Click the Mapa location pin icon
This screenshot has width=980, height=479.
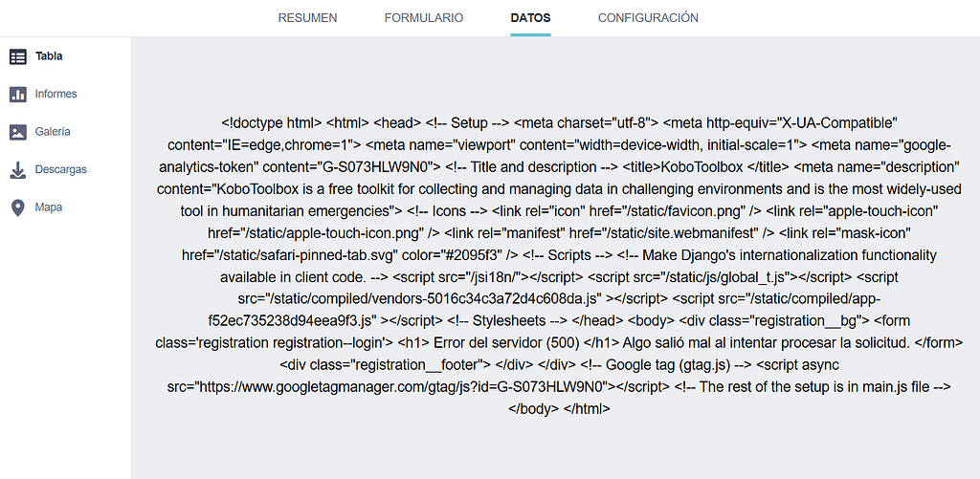point(18,207)
